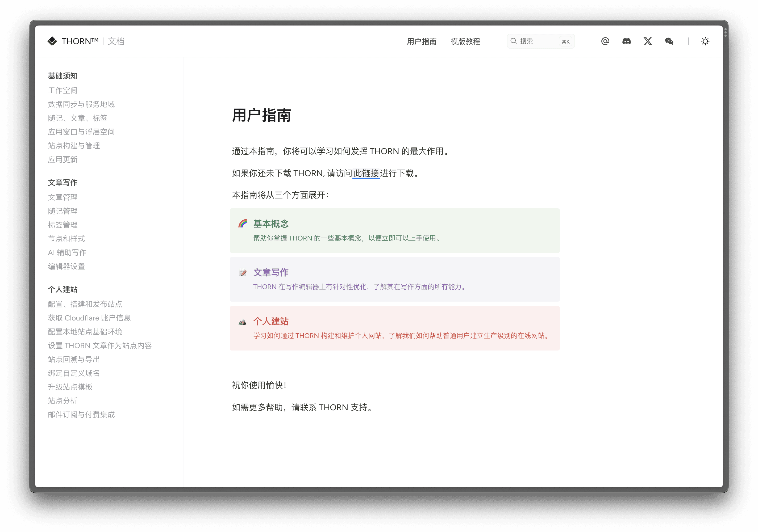Click the mountain icon on 个人建站 card
Image resolution: width=758 pixels, height=532 pixels.
[x=243, y=322]
